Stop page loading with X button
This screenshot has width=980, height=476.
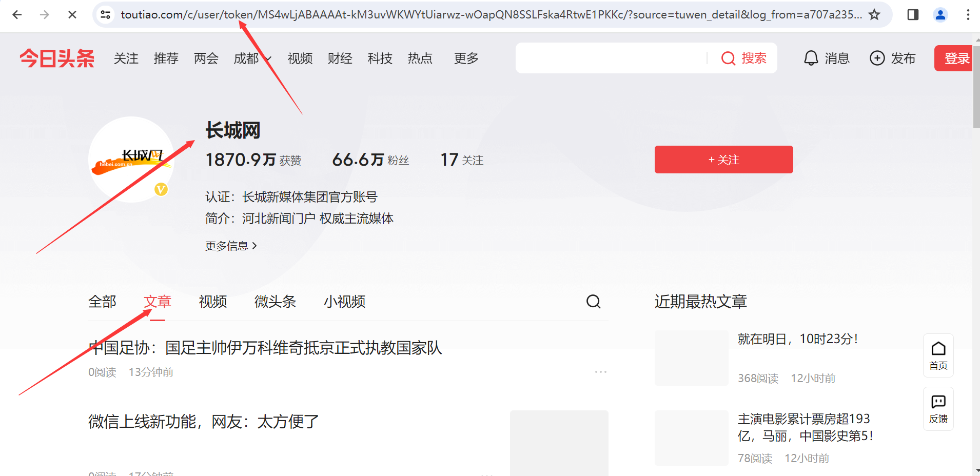pyautogui.click(x=72, y=15)
